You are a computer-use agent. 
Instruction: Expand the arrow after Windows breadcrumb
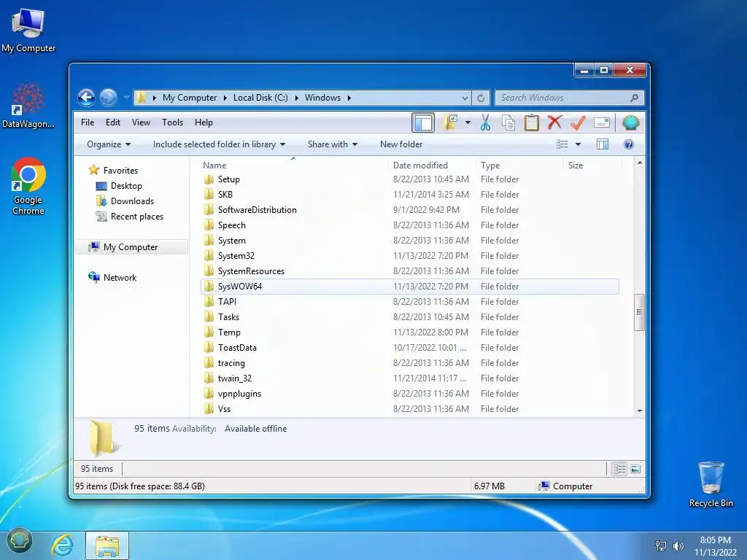pyautogui.click(x=349, y=98)
